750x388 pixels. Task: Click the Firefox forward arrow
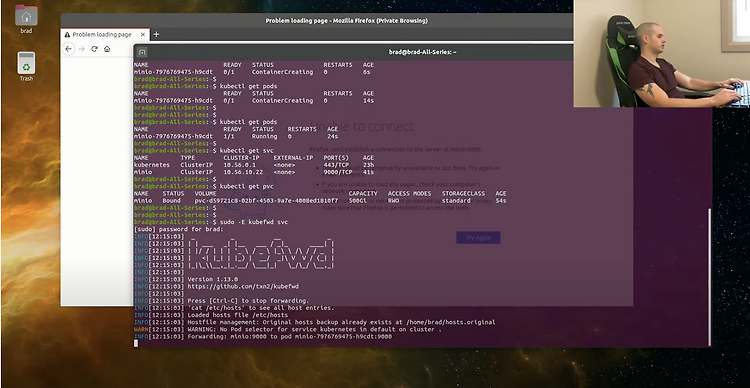(x=81, y=49)
